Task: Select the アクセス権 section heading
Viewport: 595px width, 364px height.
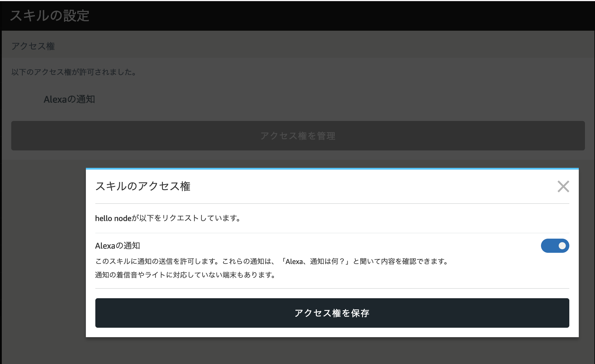Action: pos(33,46)
